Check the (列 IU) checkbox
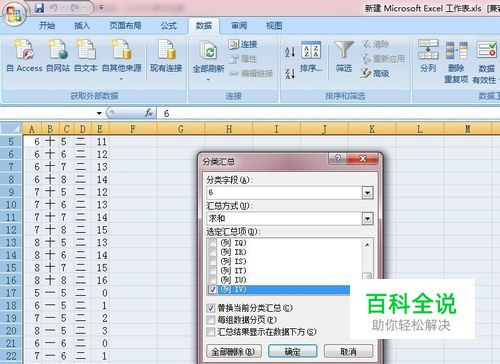Image resolution: width=500 pixels, height=364 pixels. 212,280
